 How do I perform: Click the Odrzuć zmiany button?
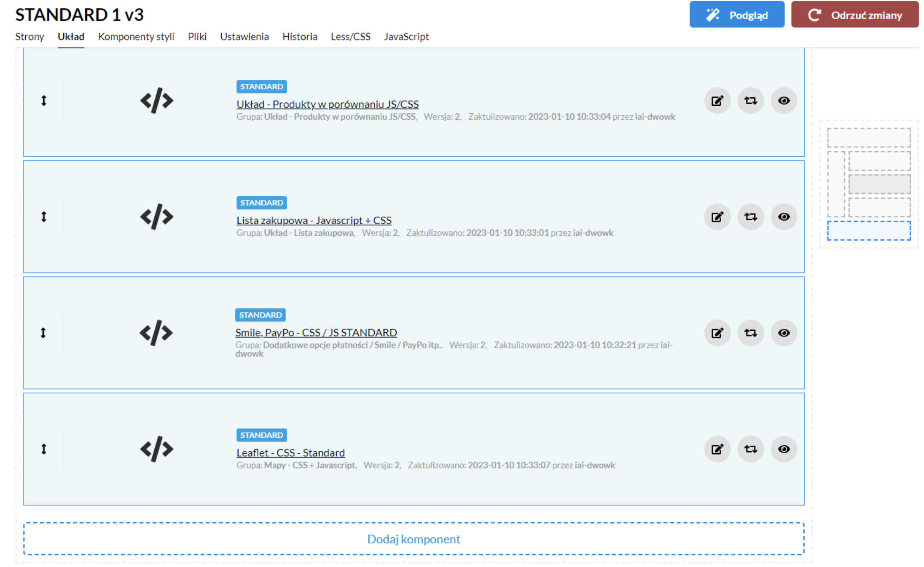click(854, 15)
